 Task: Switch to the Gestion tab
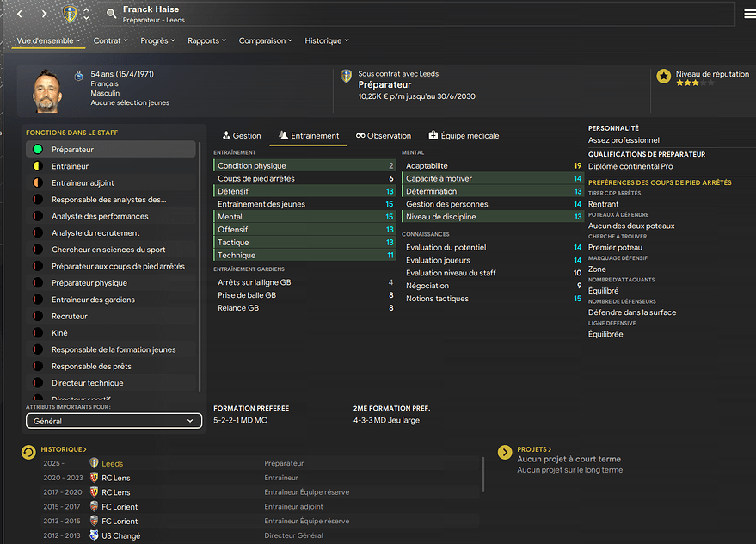tap(241, 135)
